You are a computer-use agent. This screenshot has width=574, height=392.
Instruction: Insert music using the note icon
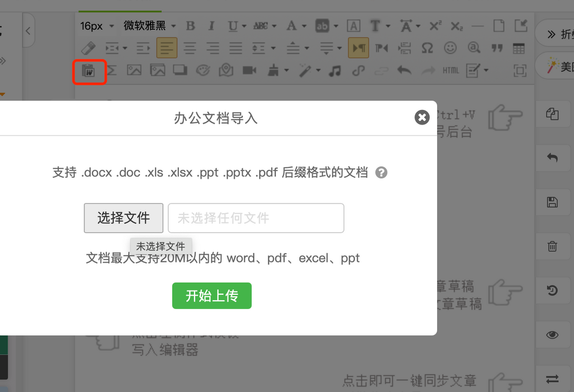coord(335,71)
